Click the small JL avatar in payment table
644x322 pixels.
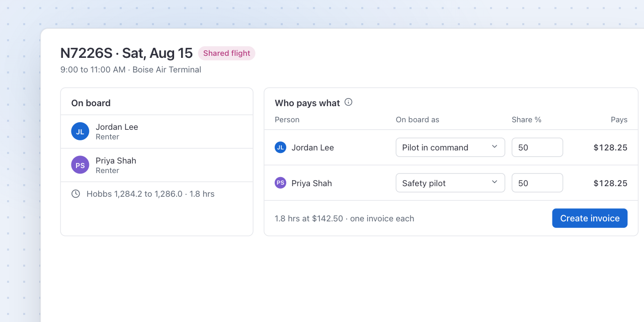coord(280,147)
